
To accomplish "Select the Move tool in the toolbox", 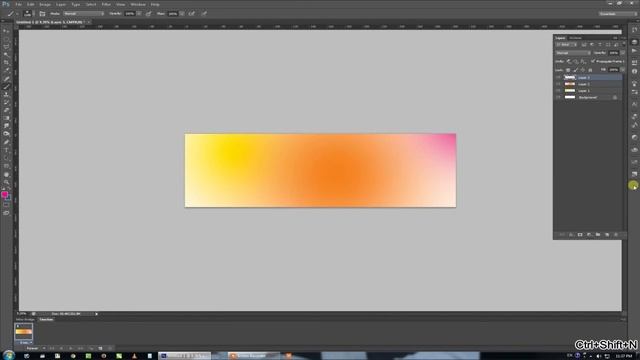I will 6,31.
